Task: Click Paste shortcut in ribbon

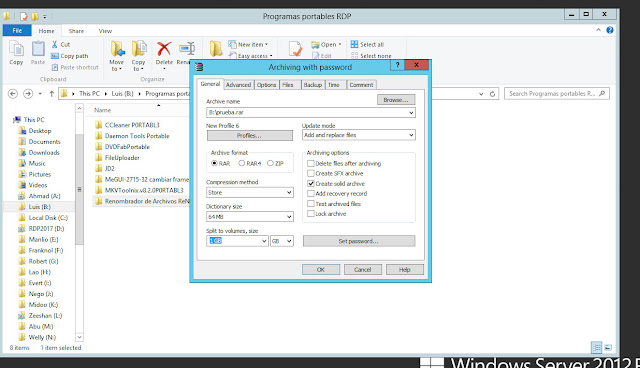Action: tap(75, 67)
